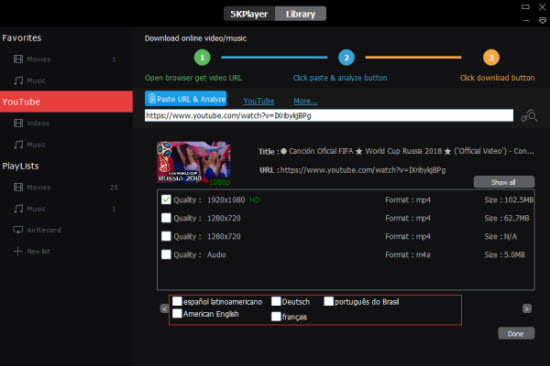
Task: Open the YouTube link
Action: (x=259, y=101)
